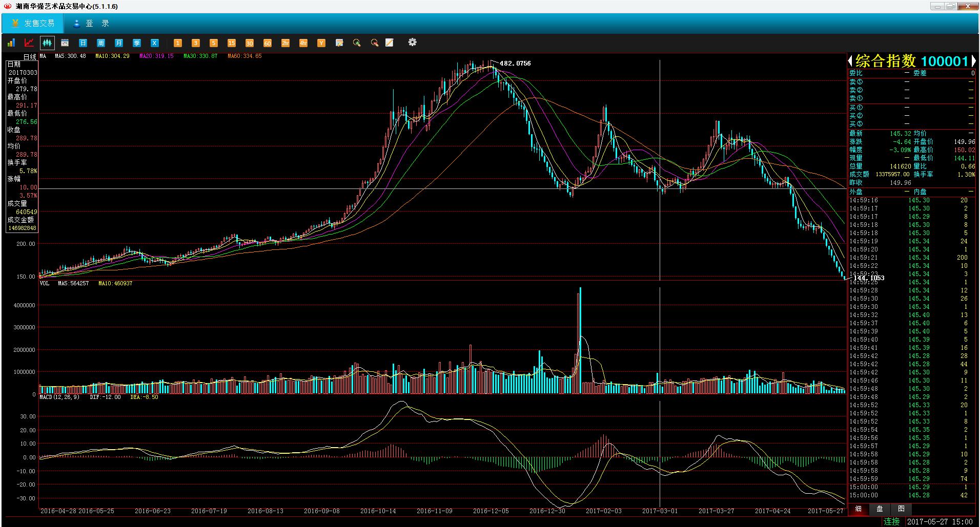Click the DIF:-12.00 label

click(105, 397)
